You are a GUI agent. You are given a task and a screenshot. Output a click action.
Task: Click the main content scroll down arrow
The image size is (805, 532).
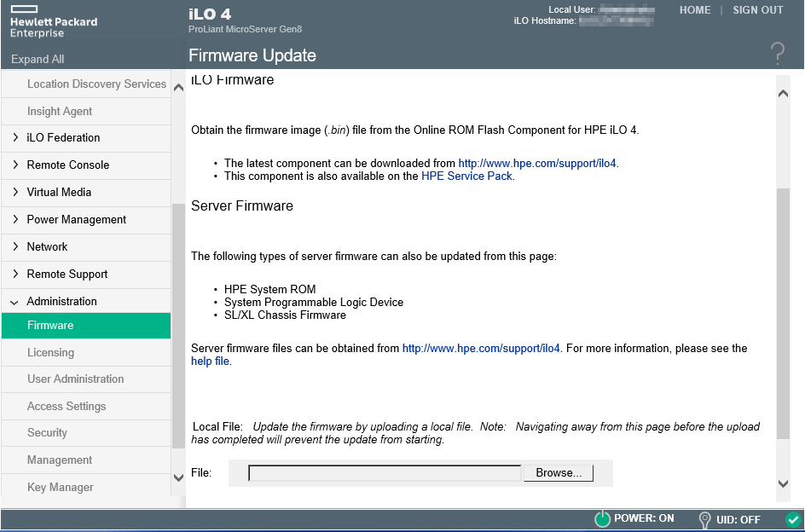[783, 483]
